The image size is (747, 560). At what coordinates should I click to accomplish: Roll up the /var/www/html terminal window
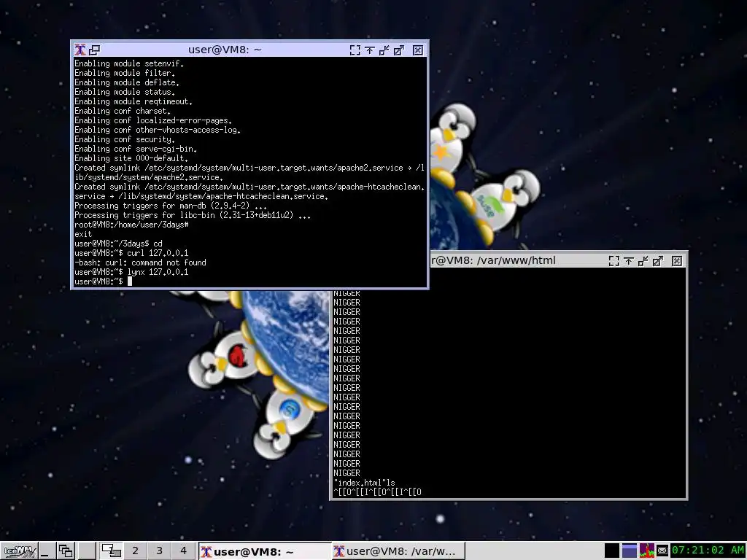pyautogui.click(x=629, y=261)
